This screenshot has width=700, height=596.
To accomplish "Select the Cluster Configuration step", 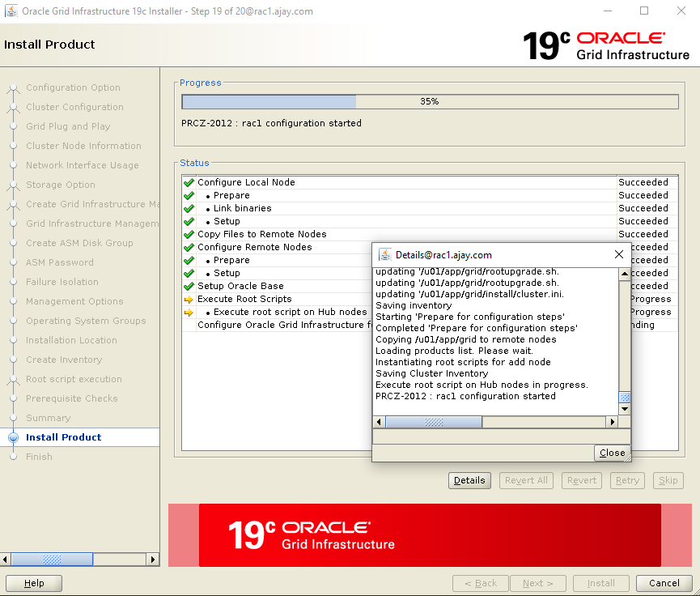I will pyautogui.click(x=74, y=107).
